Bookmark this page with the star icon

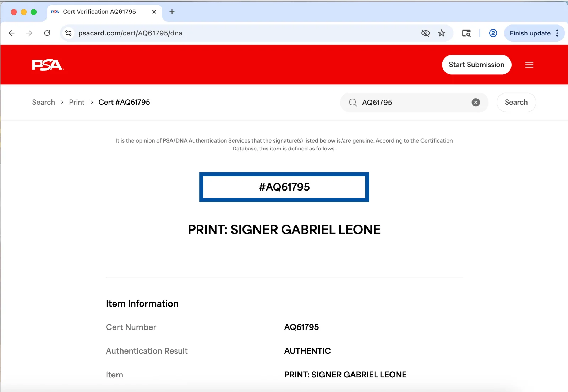[x=442, y=33]
